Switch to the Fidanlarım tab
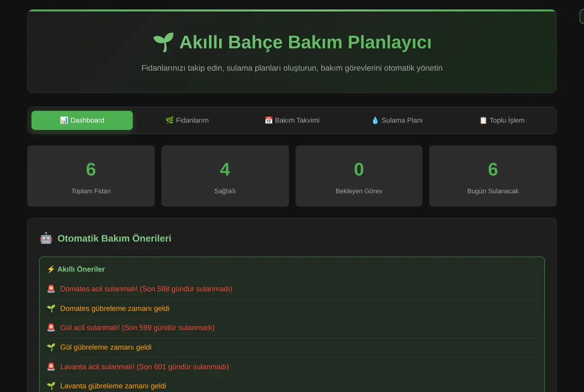Image resolution: width=584 pixels, height=392 pixels. (187, 120)
